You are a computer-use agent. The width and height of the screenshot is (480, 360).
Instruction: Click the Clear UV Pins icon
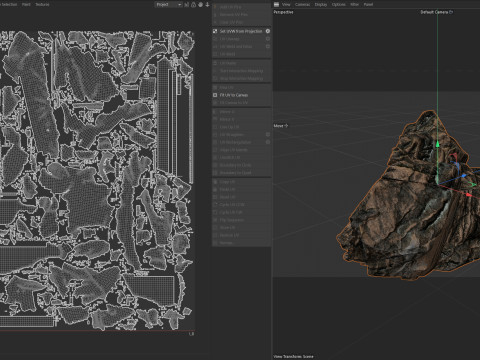(x=215, y=22)
